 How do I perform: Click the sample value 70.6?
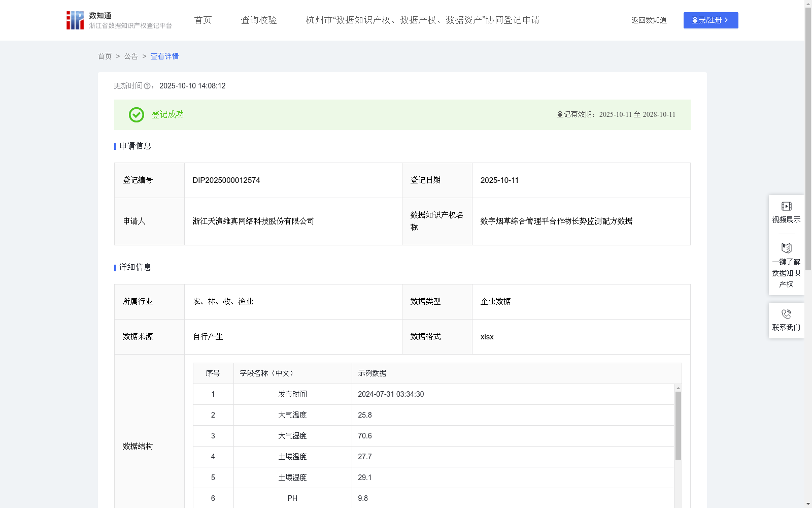click(x=365, y=436)
